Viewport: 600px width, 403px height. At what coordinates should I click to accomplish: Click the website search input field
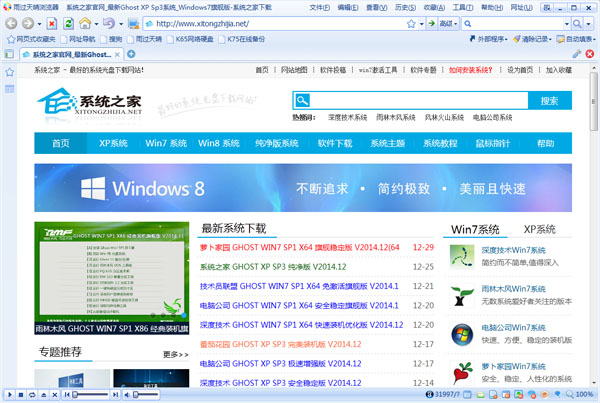(419, 101)
